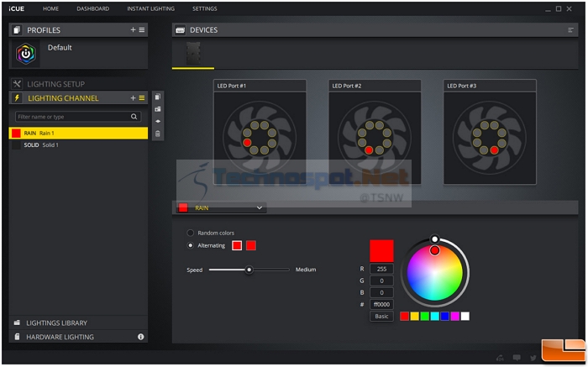Click the brightness ring handle on color wheel

pyautogui.click(x=434, y=239)
